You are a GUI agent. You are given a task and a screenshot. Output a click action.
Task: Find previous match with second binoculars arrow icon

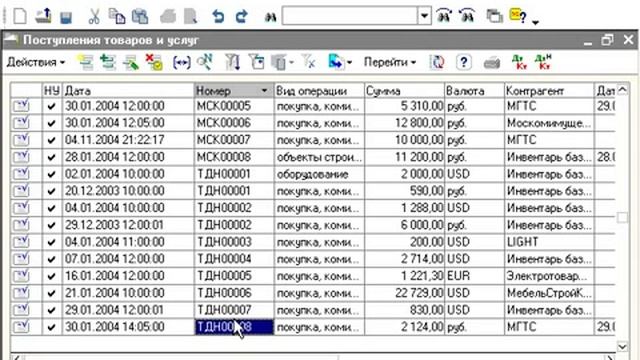pos(467,16)
